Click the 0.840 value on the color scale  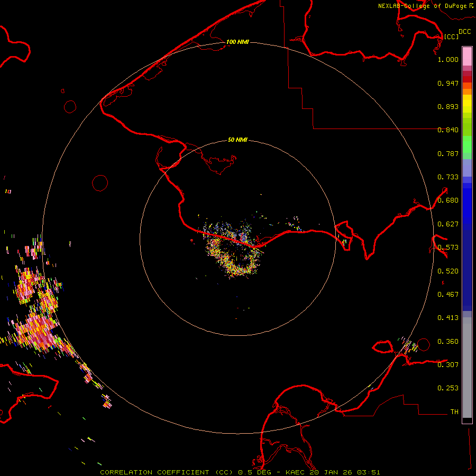(x=447, y=130)
